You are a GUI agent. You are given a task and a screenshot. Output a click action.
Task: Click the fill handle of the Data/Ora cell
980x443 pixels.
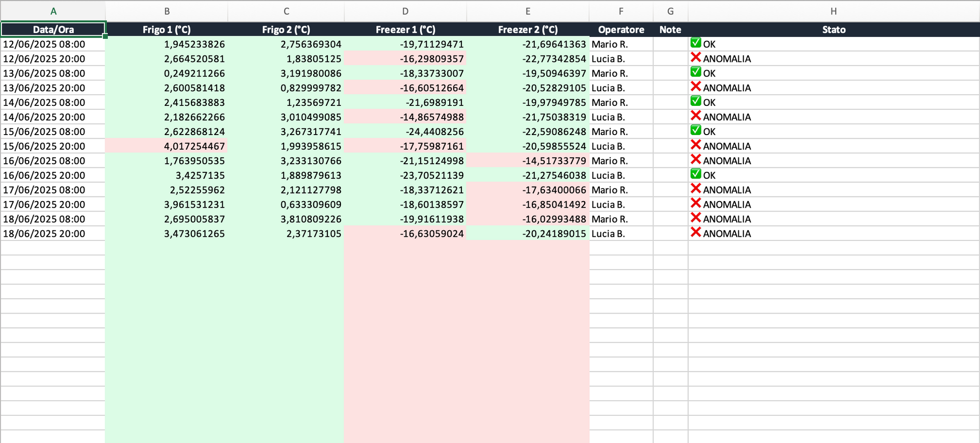click(105, 36)
